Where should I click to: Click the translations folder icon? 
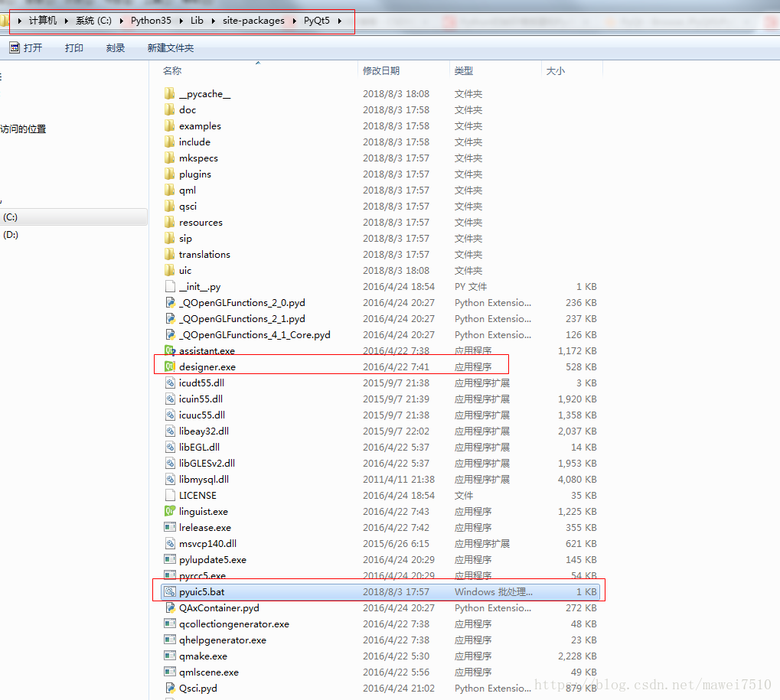coord(170,254)
